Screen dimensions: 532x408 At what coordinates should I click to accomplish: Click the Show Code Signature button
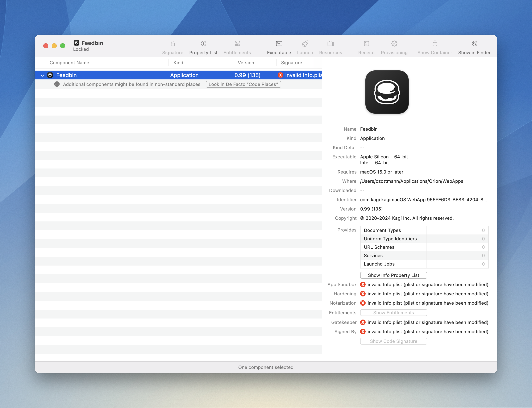coord(393,341)
